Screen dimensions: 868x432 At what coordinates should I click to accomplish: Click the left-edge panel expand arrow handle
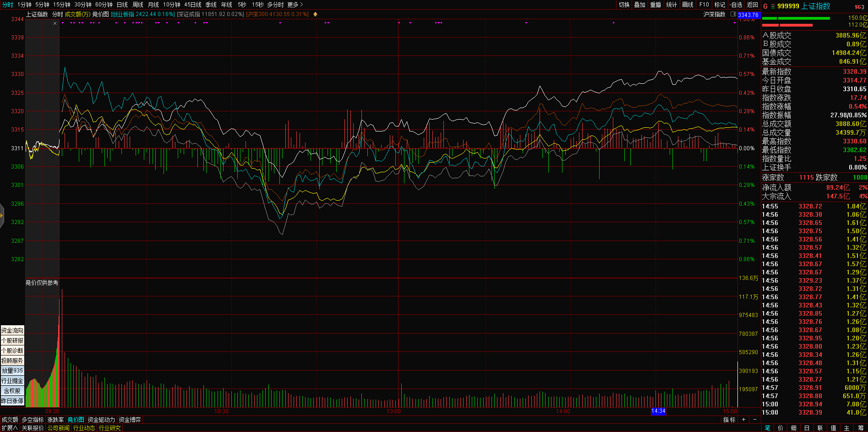point(2,215)
